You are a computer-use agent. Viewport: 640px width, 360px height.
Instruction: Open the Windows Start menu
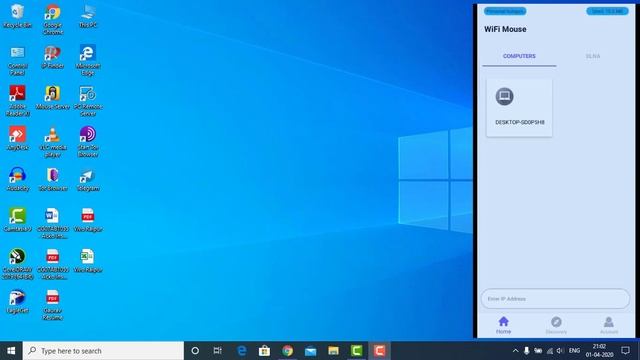(11, 351)
